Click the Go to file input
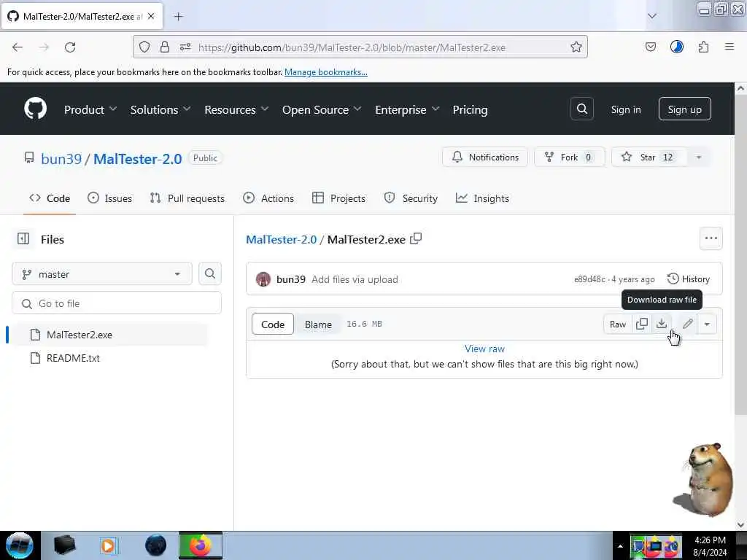The height and width of the screenshot is (560, 747). pyautogui.click(x=117, y=303)
